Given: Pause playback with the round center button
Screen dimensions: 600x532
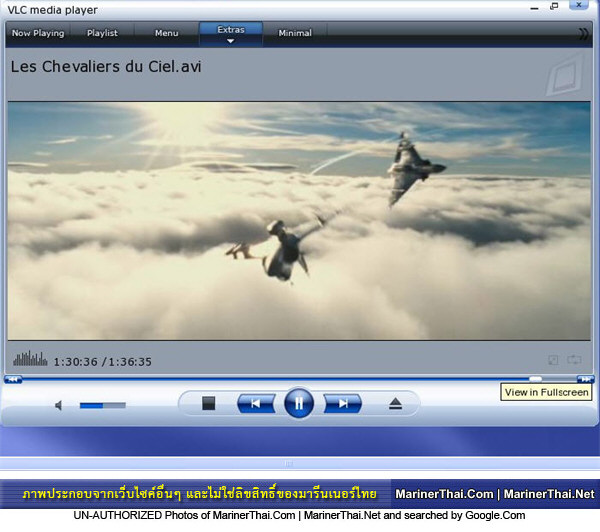Looking at the screenshot, I should click(x=299, y=403).
